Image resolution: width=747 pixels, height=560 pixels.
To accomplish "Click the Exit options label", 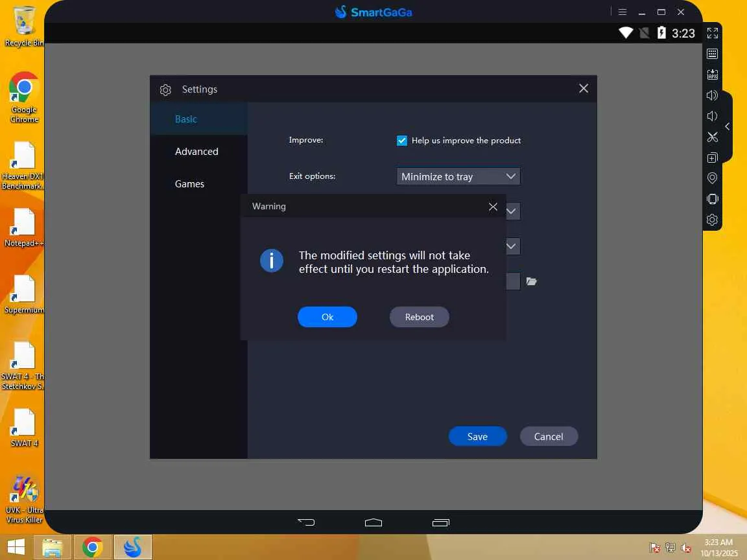I will coord(312,176).
